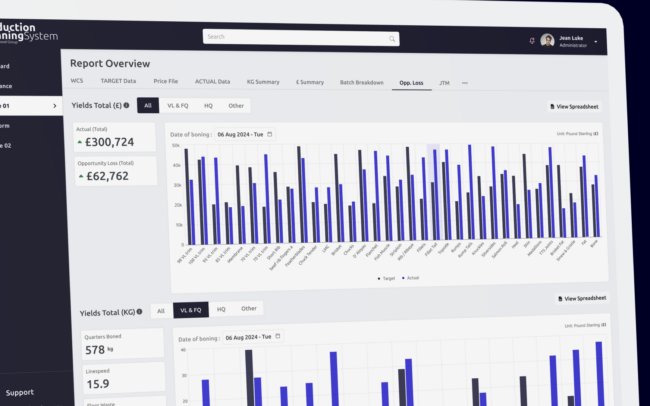This screenshot has width=650, height=406.
Task: Open the user account dropdown arrow
Action: [x=596, y=42]
